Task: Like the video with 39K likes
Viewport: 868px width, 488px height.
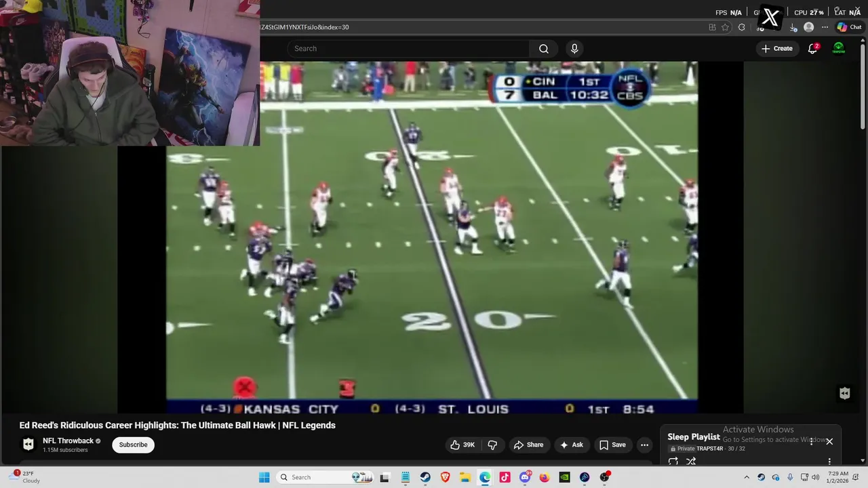Action: tap(462, 445)
